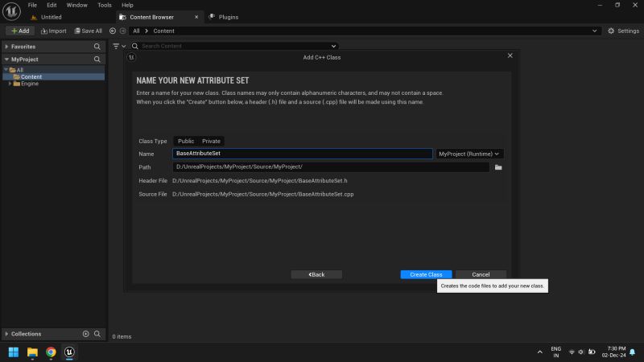Open Wi-Fi network settings tray icon
Image resolution: width=644 pixels, height=362 pixels.
572,352
